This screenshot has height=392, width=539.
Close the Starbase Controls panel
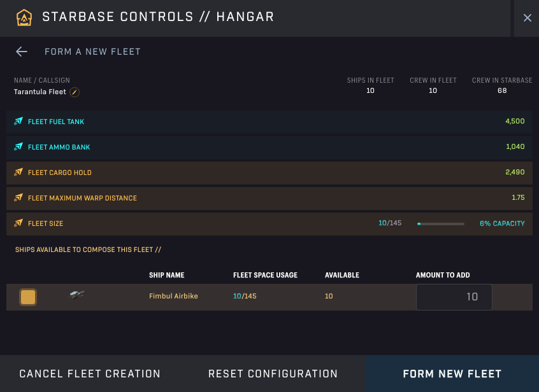527,18
